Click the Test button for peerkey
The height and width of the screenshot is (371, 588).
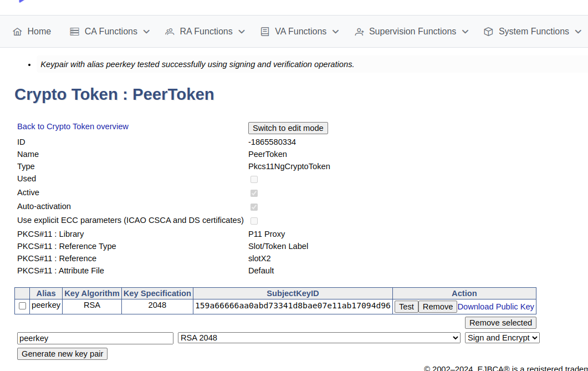click(406, 307)
